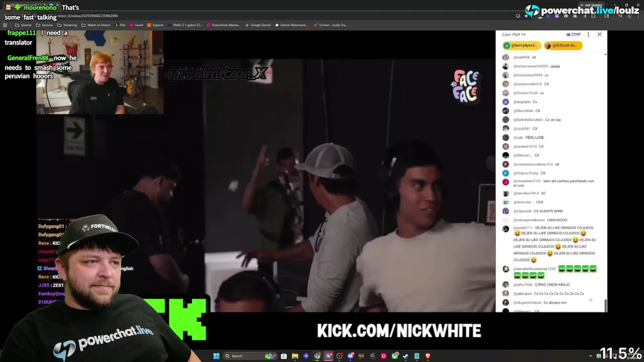Open the Services bookmarks folder
This screenshot has height=362, width=644.
pos(44,25)
